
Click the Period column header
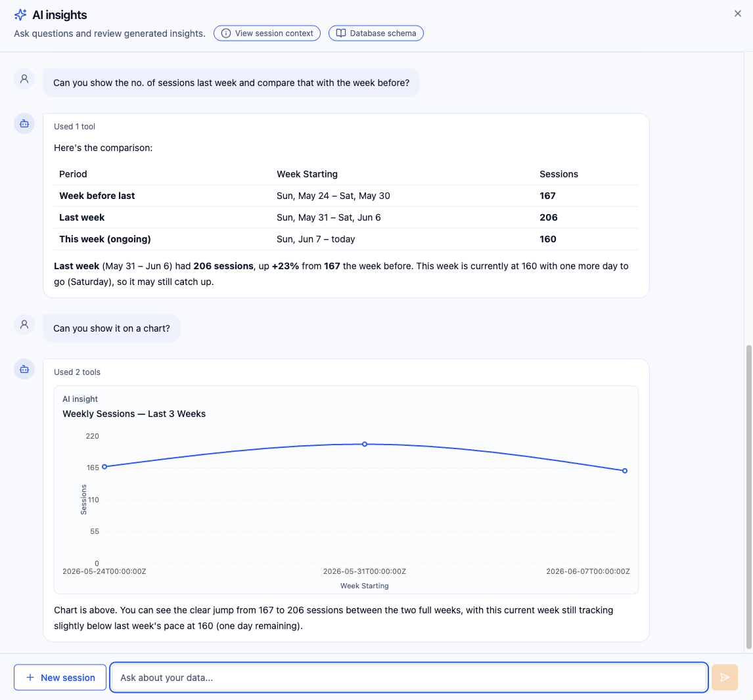click(73, 174)
